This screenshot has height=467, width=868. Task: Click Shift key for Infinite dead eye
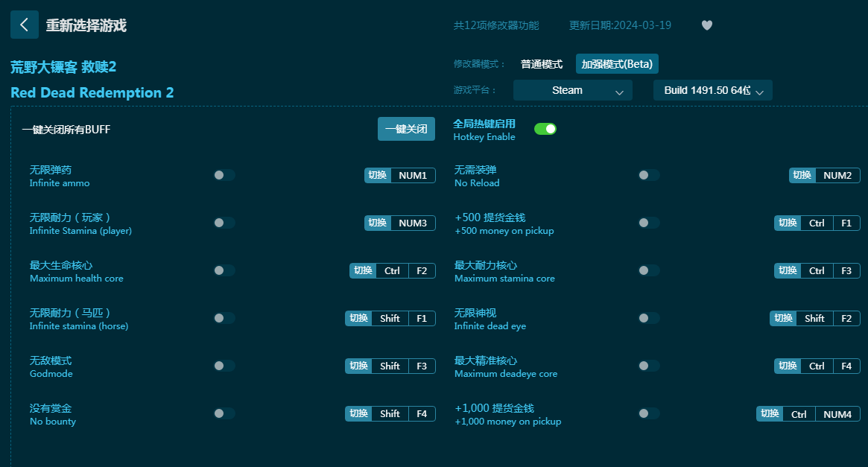click(x=815, y=318)
